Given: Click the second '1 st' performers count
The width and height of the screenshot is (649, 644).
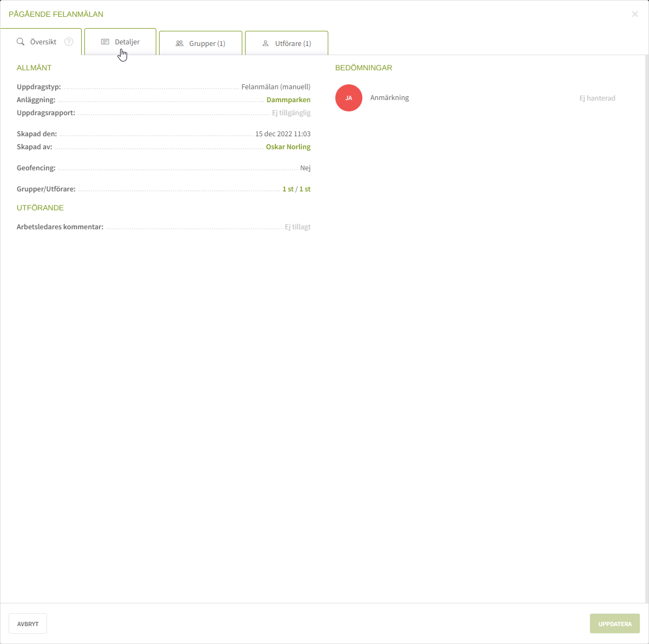Looking at the screenshot, I should pyautogui.click(x=305, y=189).
